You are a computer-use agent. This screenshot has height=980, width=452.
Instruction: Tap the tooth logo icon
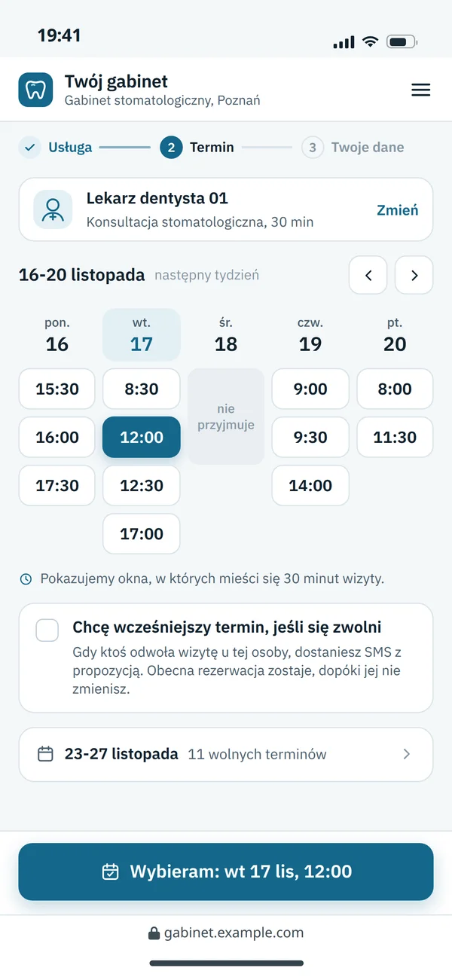tap(35, 90)
